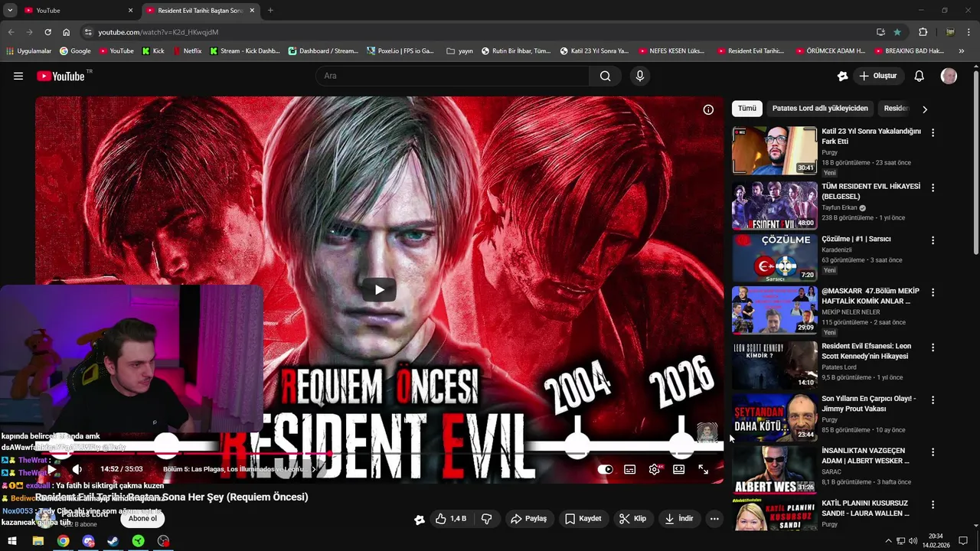Open File Explorer from taskbar
The width and height of the screenshot is (980, 551).
(38, 541)
